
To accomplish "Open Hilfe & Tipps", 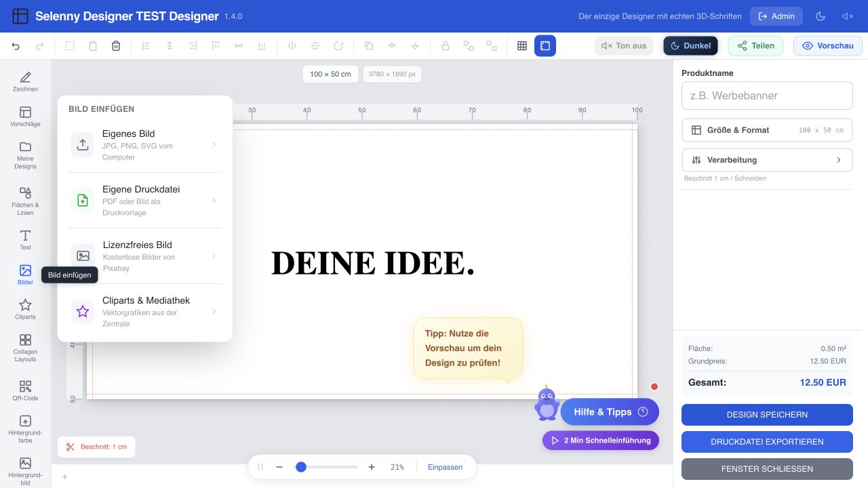I will pyautogui.click(x=610, y=412).
